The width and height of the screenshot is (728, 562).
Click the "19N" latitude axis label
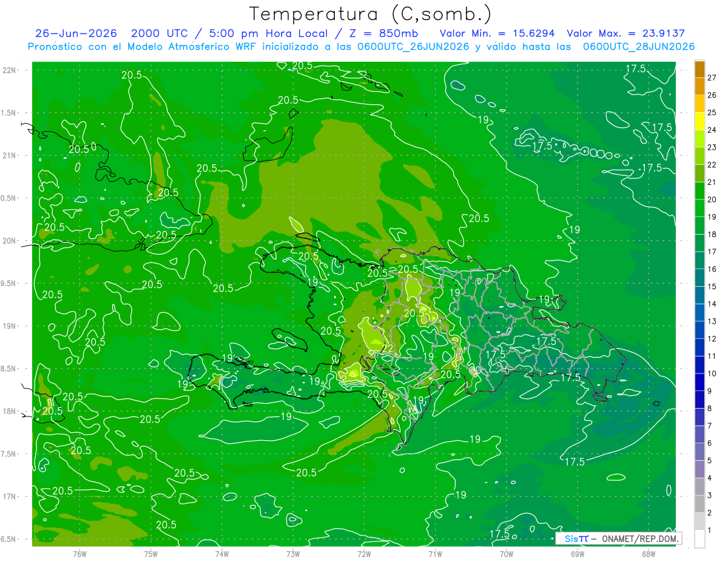[10, 326]
